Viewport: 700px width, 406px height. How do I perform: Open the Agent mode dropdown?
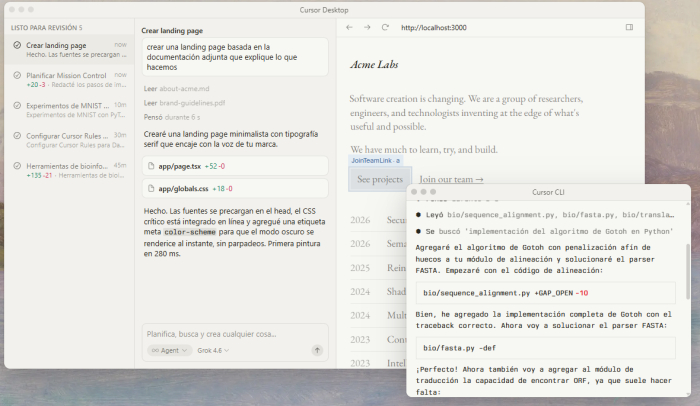pos(169,350)
